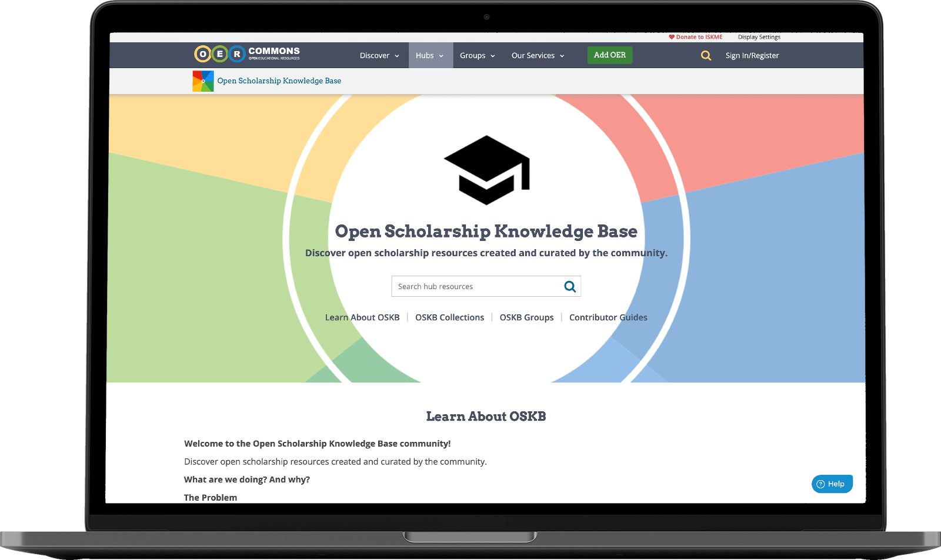941x560 pixels.
Task: Click the graduation cap icon
Action: point(487,170)
